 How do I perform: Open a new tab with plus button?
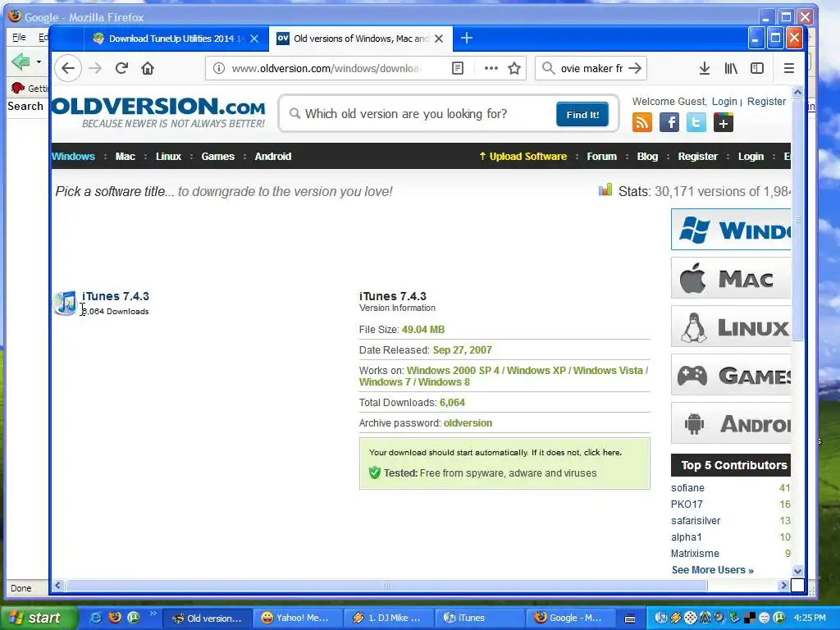467,38
